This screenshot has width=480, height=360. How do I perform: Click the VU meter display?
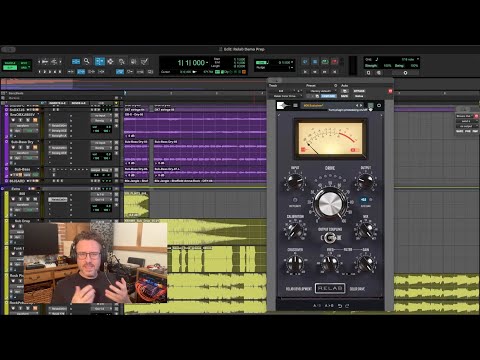330,139
